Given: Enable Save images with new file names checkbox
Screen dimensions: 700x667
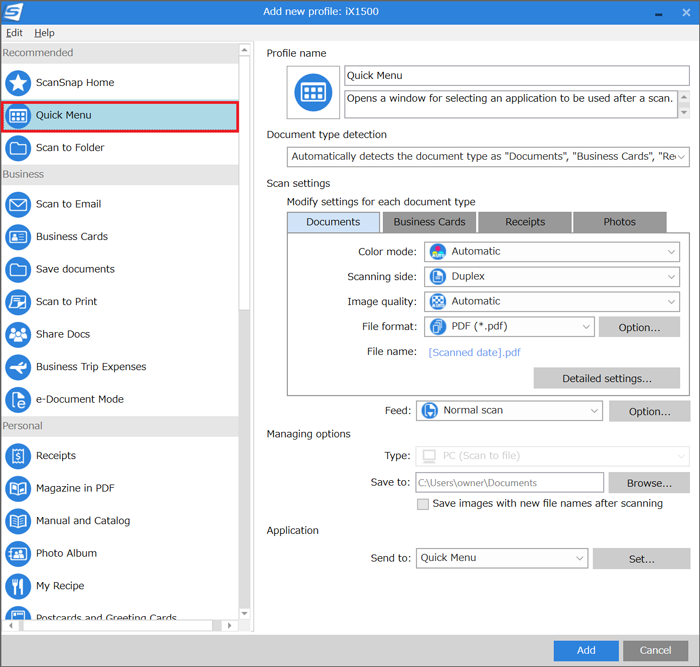Looking at the screenshot, I should tap(422, 504).
